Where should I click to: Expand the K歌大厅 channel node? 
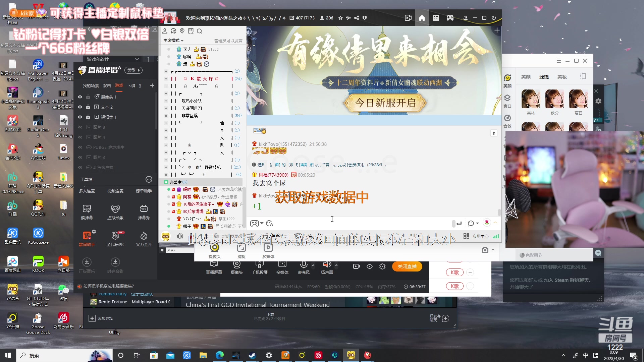166,79
